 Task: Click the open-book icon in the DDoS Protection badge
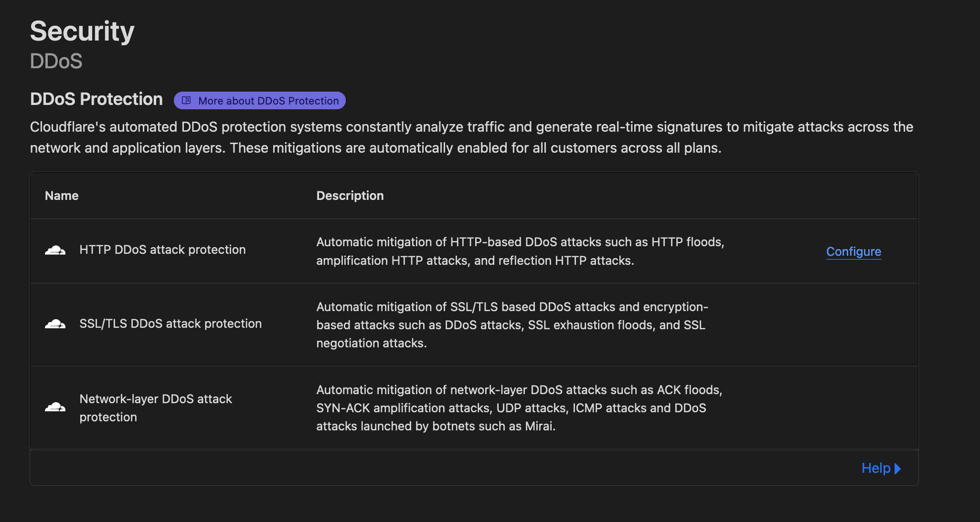186,100
